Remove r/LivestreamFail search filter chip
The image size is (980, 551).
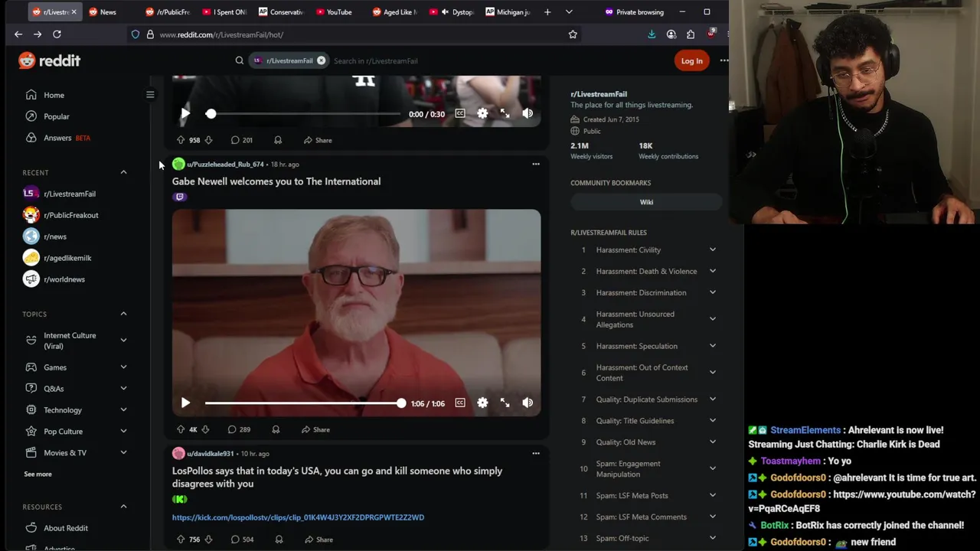[x=322, y=60]
